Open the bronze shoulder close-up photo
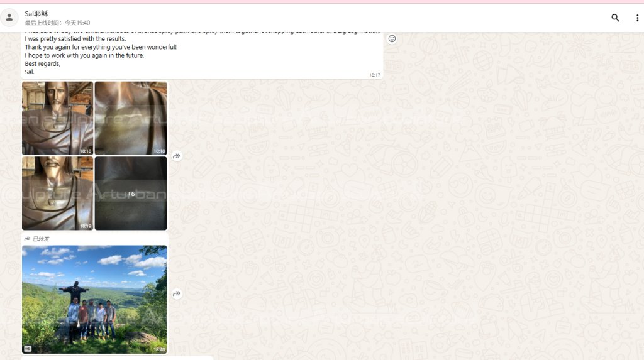 [131, 118]
